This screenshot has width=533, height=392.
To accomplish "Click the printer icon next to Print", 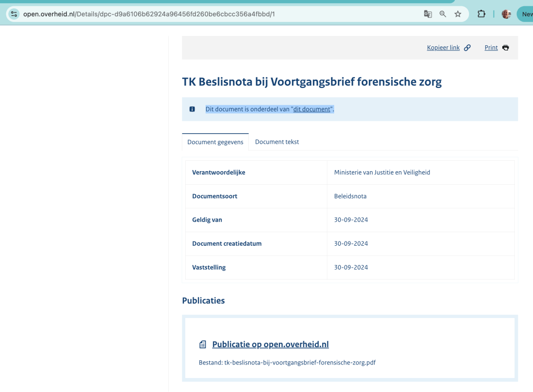I will coord(505,48).
